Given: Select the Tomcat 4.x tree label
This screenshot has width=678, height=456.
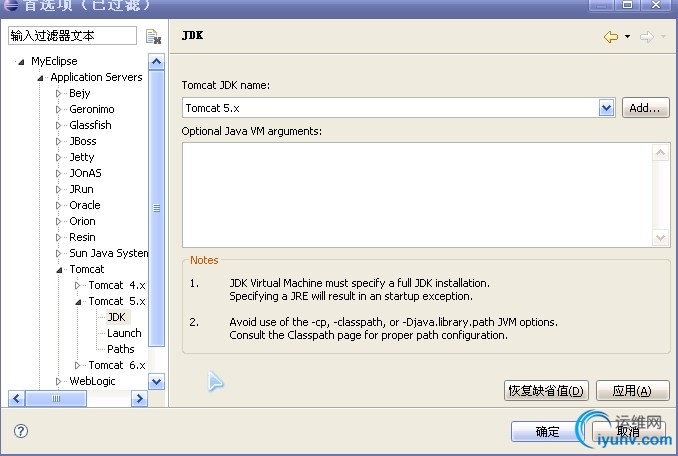Looking at the screenshot, I should coord(117,285).
